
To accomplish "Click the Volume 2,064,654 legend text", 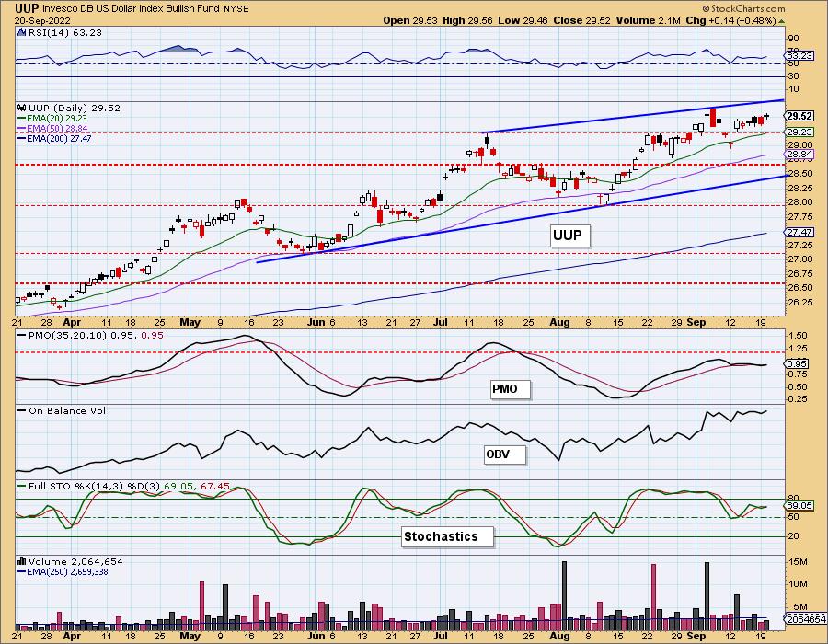I will click(x=75, y=561).
